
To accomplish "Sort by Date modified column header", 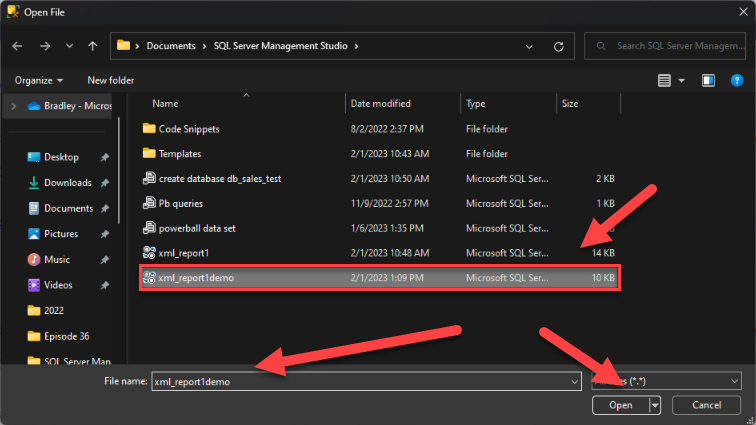I will [380, 104].
